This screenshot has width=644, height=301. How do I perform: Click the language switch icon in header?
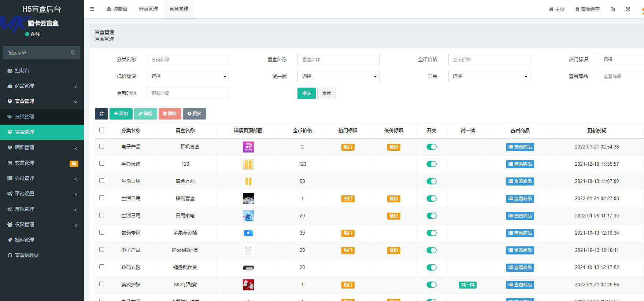612,9
